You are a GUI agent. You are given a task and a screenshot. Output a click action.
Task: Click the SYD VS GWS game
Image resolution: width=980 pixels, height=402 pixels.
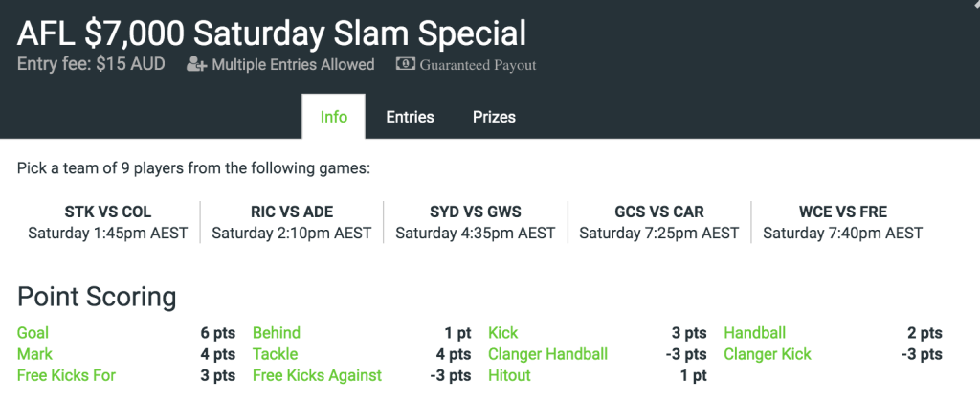coord(476,222)
